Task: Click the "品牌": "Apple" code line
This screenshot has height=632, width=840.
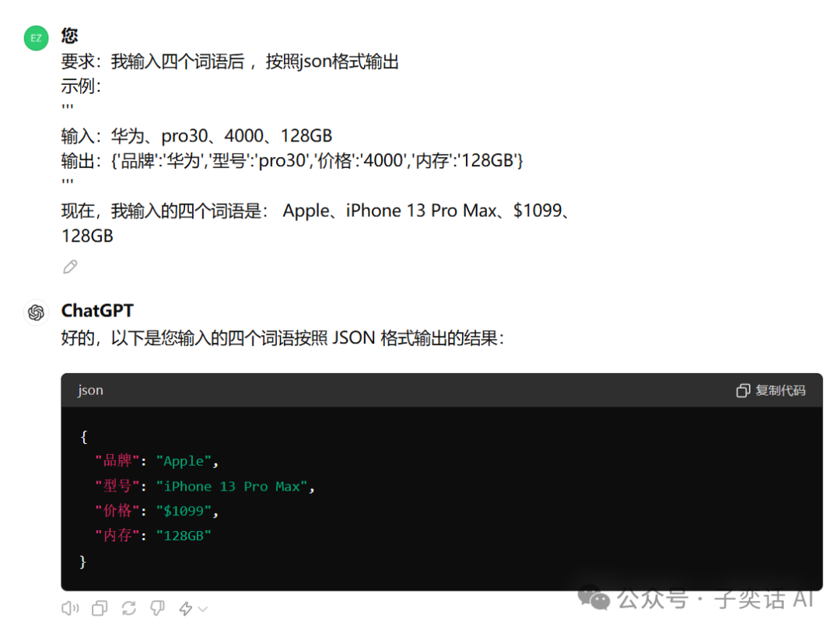Action: (x=156, y=461)
